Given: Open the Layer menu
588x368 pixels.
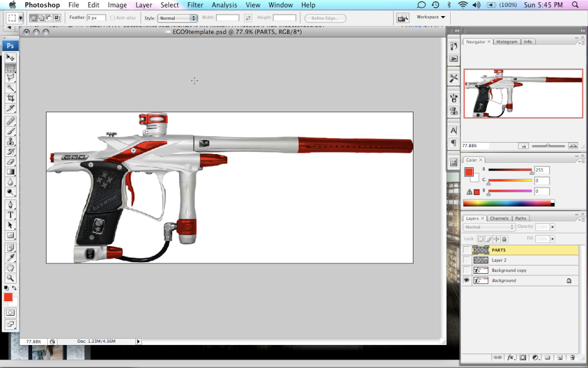Looking at the screenshot, I should click(x=144, y=5).
